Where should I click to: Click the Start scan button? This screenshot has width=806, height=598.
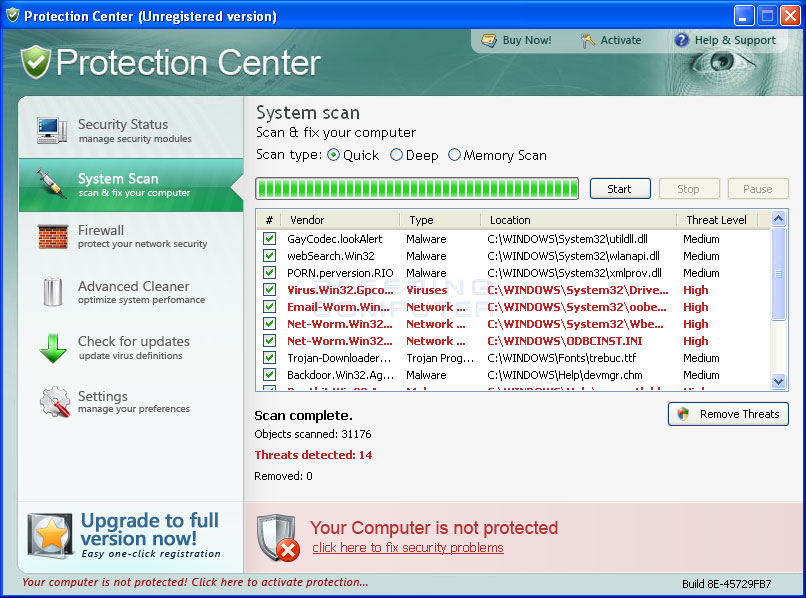(620, 189)
